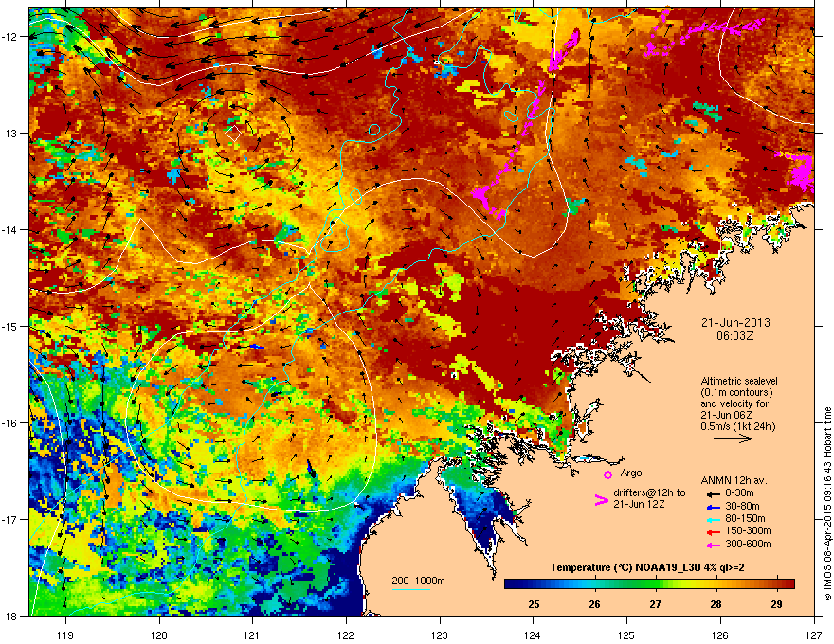
Task: Click latitude label '-18' on y-axis
Action: (10, 616)
